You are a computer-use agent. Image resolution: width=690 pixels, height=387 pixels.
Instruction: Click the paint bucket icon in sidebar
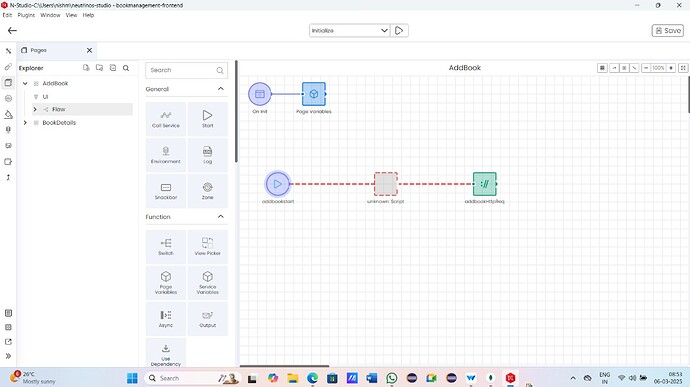coord(8,114)
